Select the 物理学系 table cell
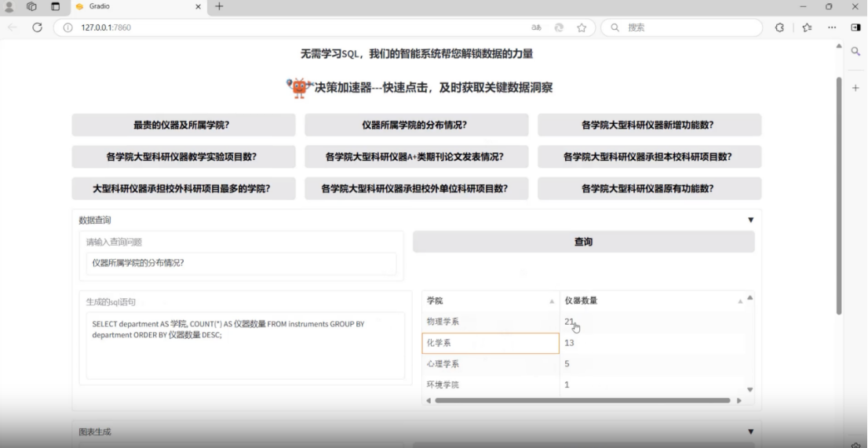Viewport: 868px width, 448px height. tap(491, 322)
